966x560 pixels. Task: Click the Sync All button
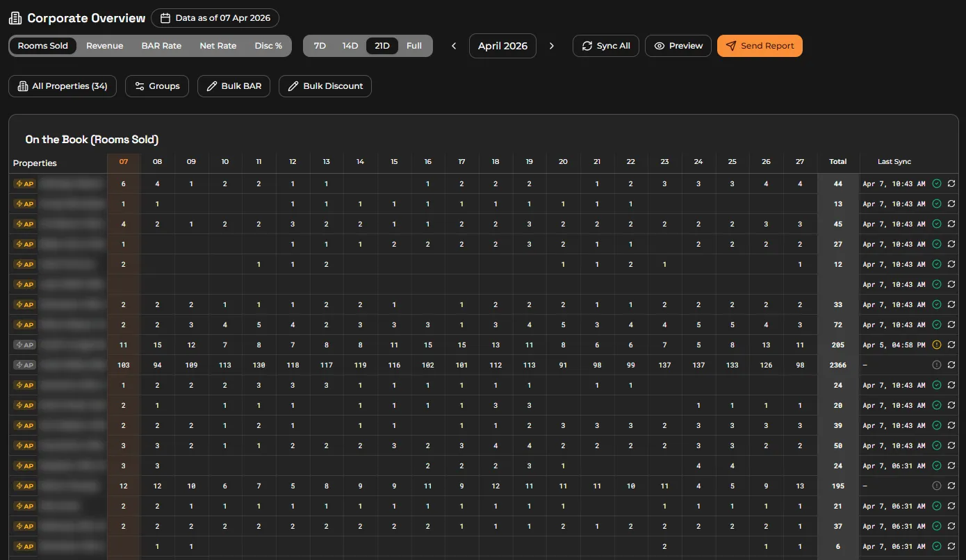(x=606, y=46)
